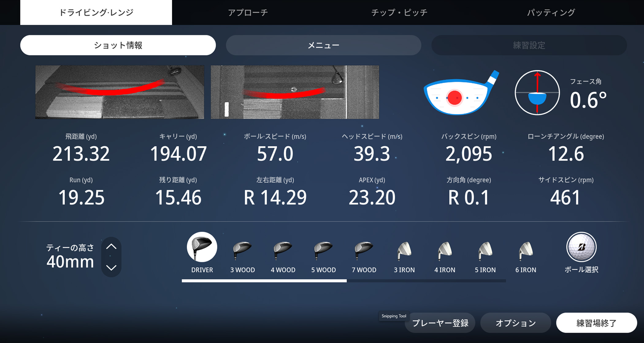Go to チップ・ピッチ tab

(x=399, y=13)
